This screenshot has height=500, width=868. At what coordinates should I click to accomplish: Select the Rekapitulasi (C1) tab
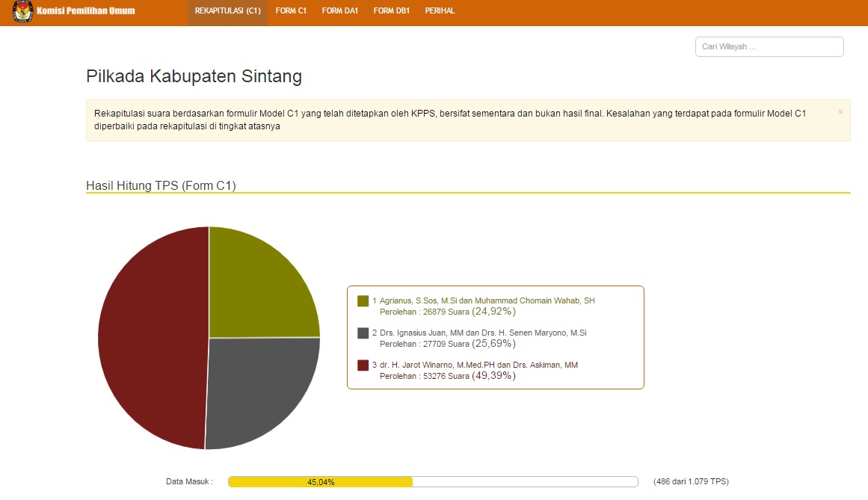pyautogui.click(x=227, y=11)
